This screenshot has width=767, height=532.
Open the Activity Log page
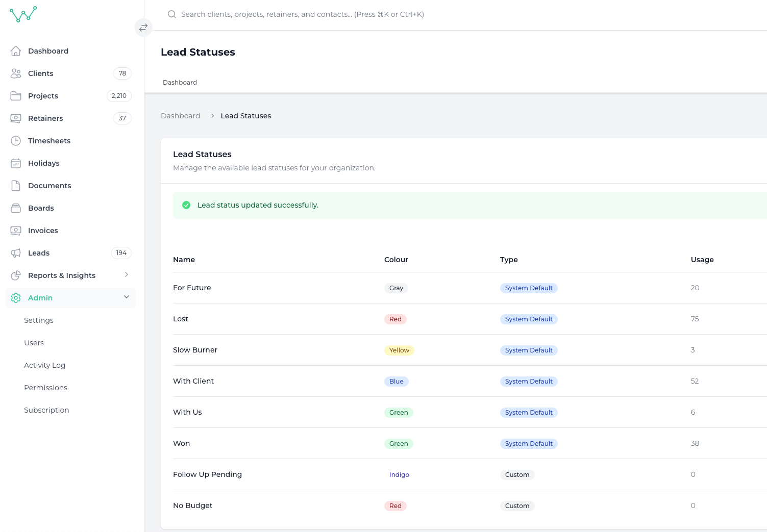44,365
